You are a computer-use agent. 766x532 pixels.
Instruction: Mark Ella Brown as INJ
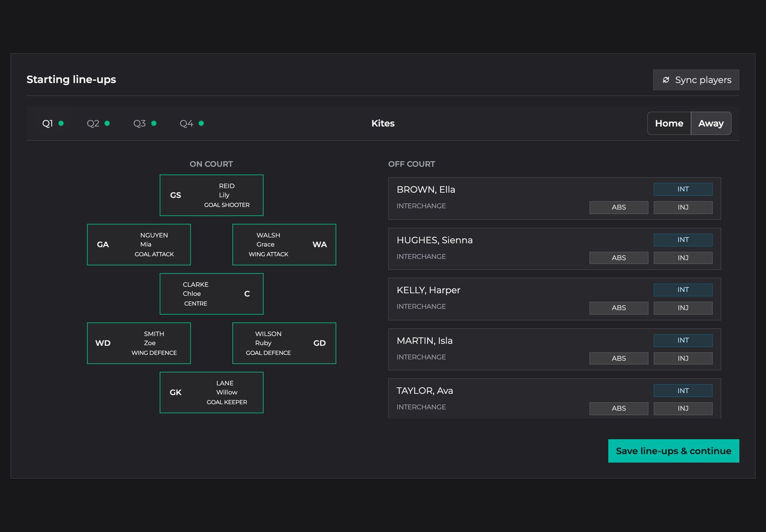683,207
